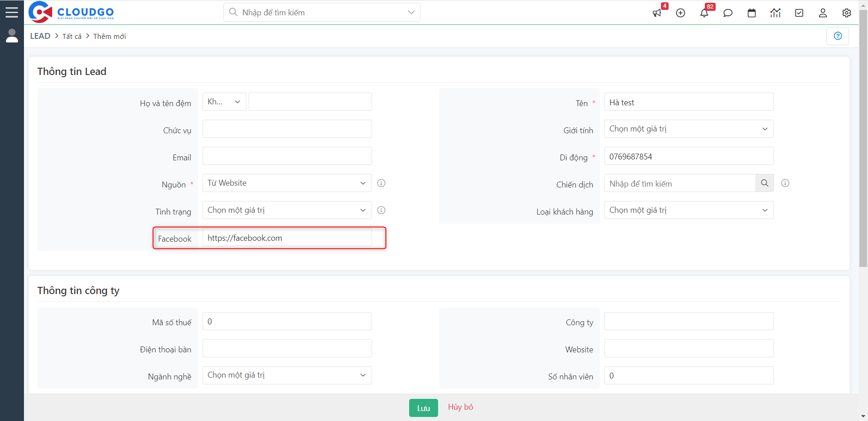868x421 pixels.
Task: Click the Email input field
Action: [287, 156]
